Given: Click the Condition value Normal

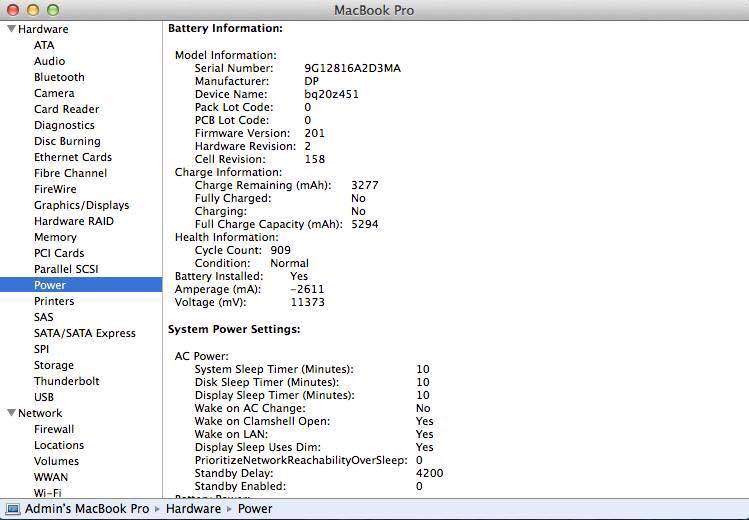Looking at the screenshot, I should [x=289, y=263].
